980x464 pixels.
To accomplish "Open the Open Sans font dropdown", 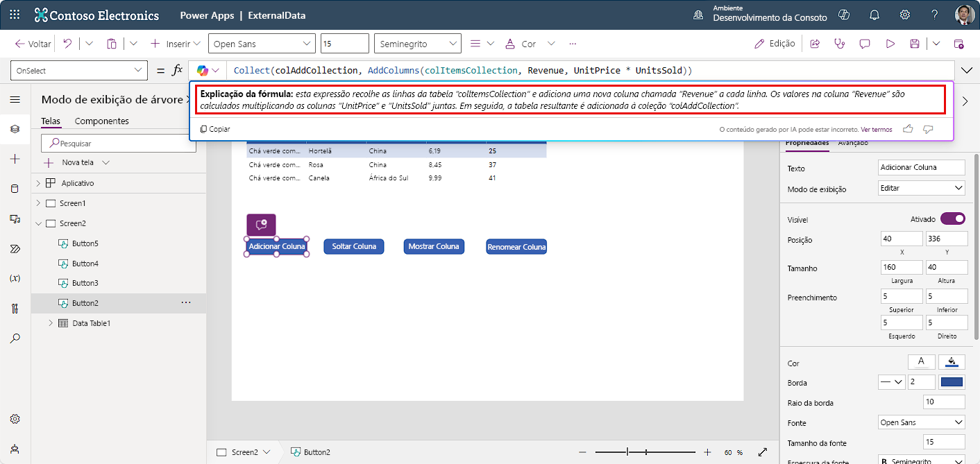I will tap(262, 44).
